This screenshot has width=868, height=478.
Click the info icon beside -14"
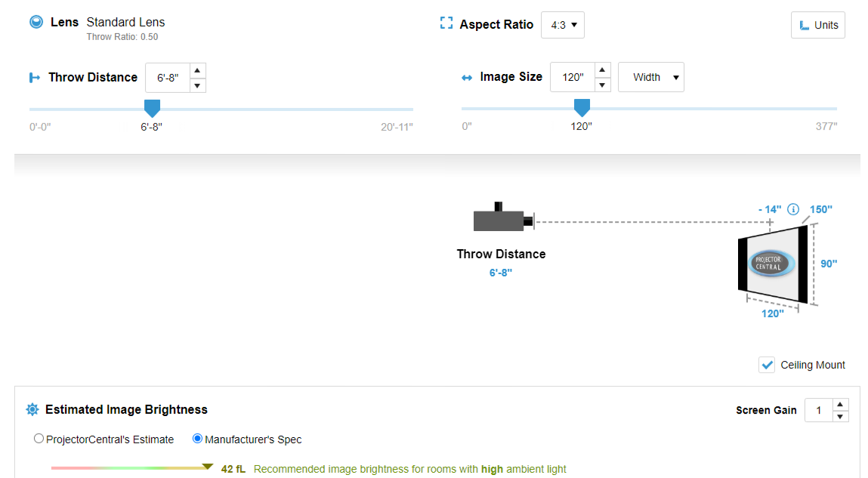coord(793,209)
